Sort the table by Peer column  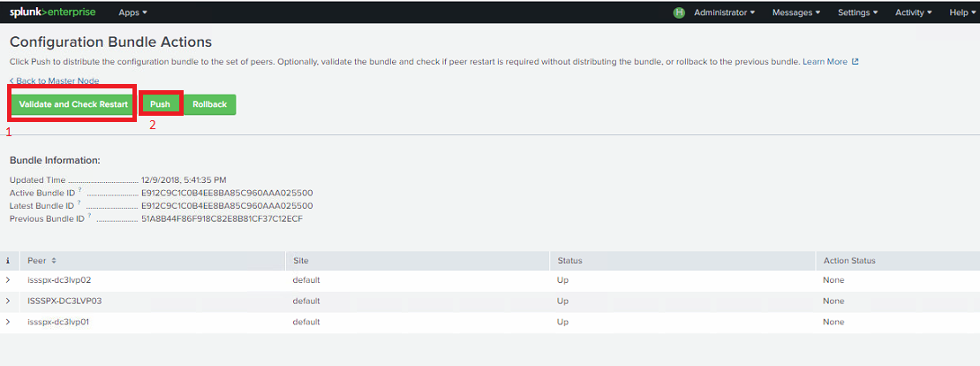41,261
